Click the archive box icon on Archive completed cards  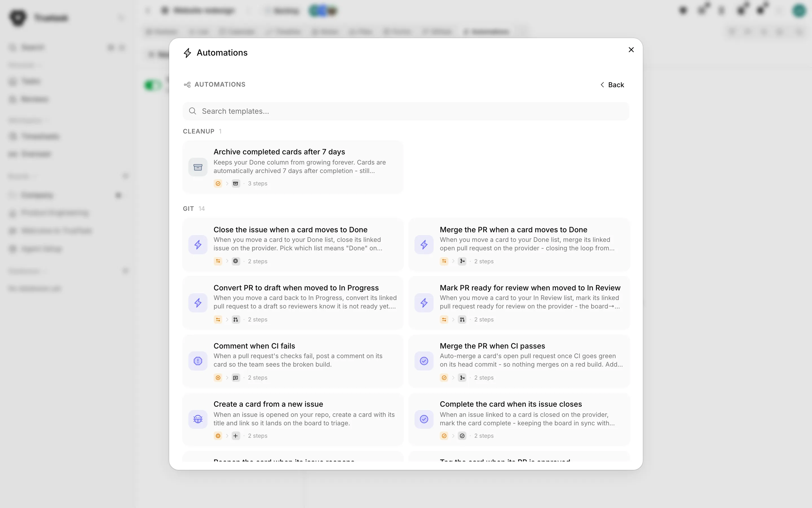point(198,167)
